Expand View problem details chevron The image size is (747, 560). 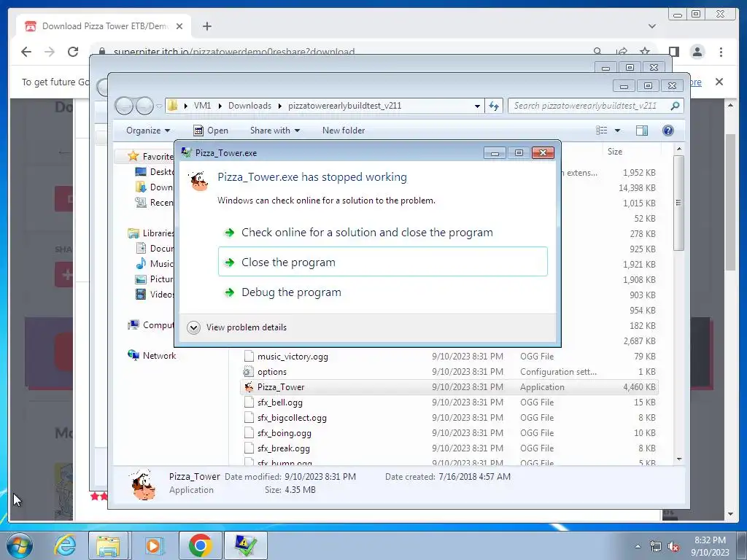[x=193, y=327]
